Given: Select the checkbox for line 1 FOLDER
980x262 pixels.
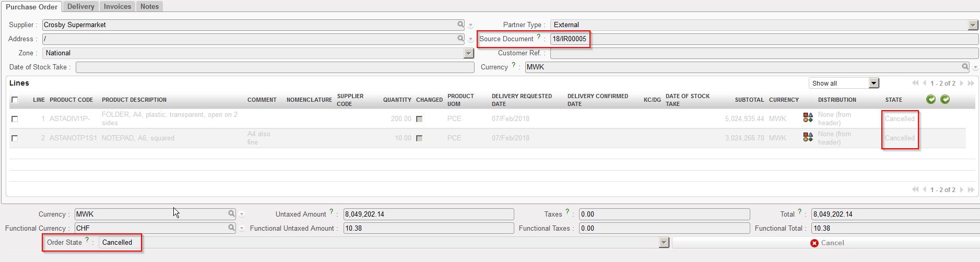Looking at the screenshot, I should [x=15, y=119].
